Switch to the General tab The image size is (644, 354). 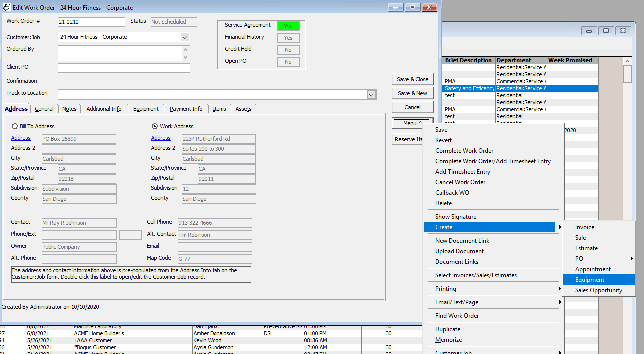(44, 109)
